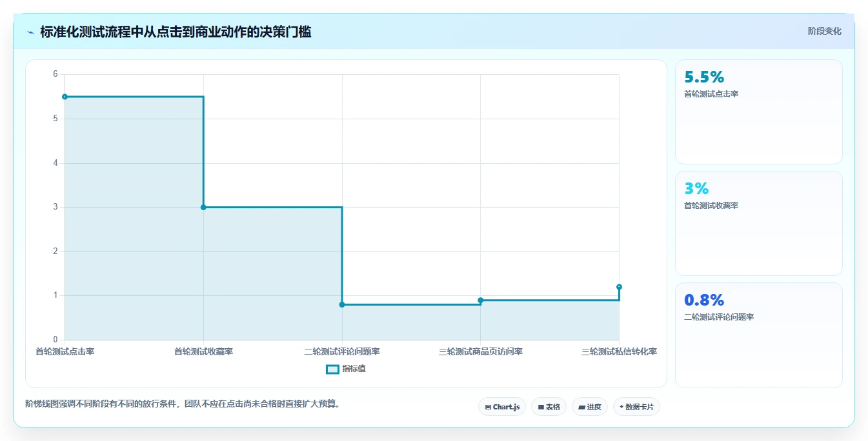Click the 进度 pill button

point(590,407)
